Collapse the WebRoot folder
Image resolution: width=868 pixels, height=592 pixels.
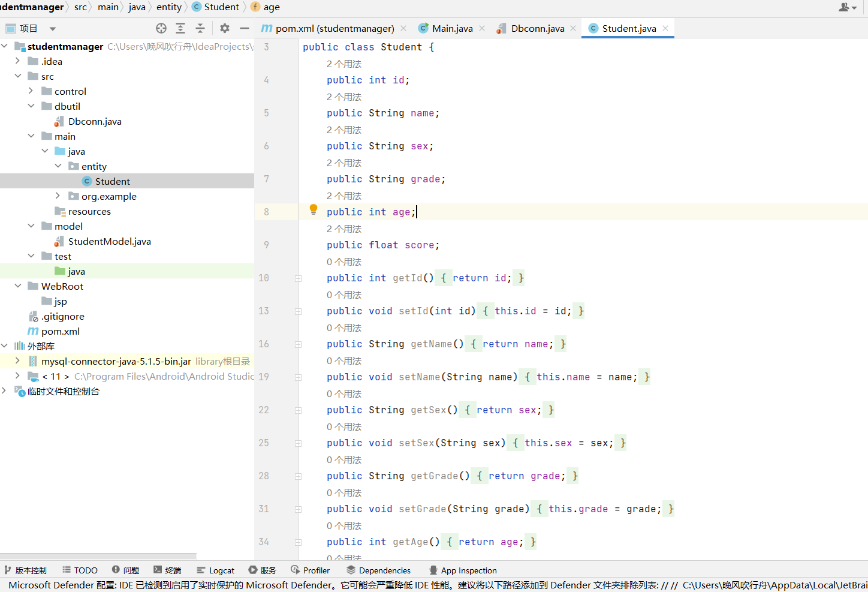pyautogui.click(x=18, y=286)
